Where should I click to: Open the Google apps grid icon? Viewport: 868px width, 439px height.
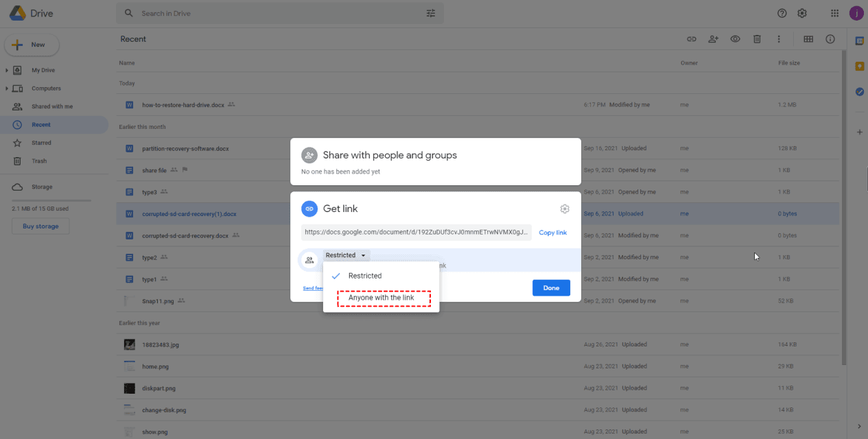(x=834, y=13)
